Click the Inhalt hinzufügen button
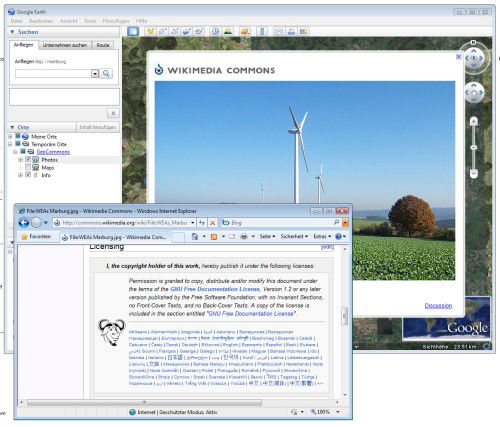The width and height of the screenshot is (500, 427). 97,127
